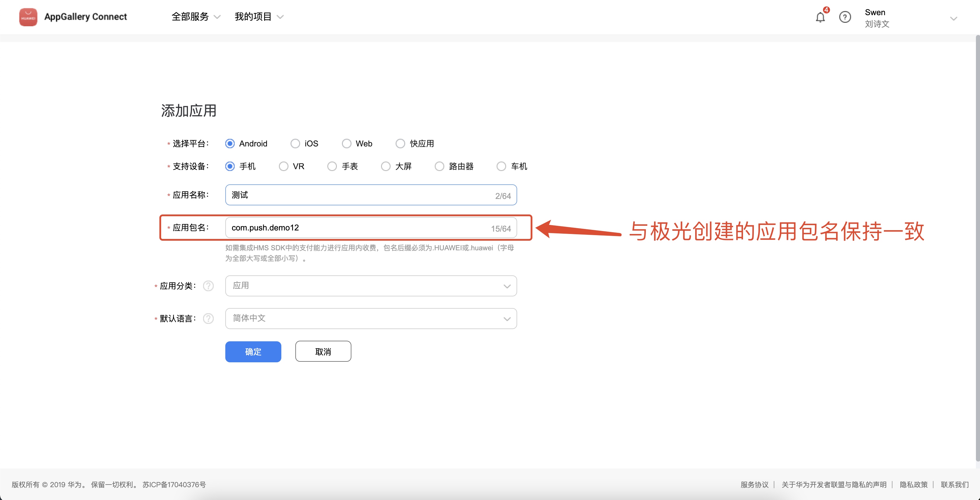Click the AppGallery Connect title text
This screenshot has height=500, width=980.
pyautogui.click(x=86, y=17)
